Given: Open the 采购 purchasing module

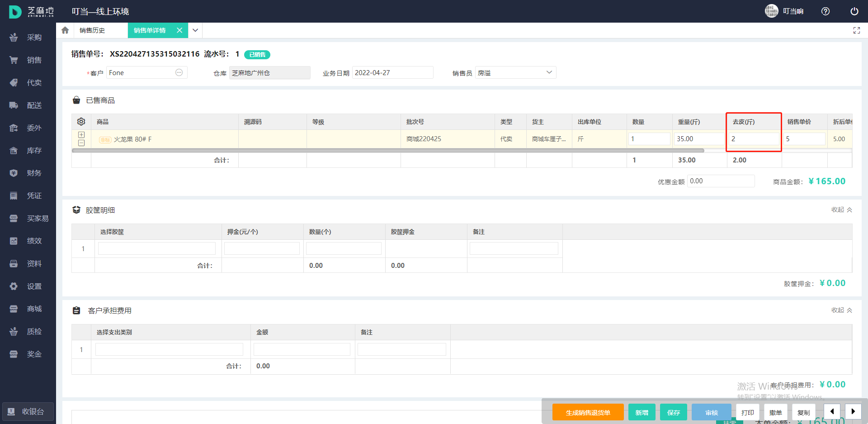Looking at the screenshot, I should [x=27, y=38].
